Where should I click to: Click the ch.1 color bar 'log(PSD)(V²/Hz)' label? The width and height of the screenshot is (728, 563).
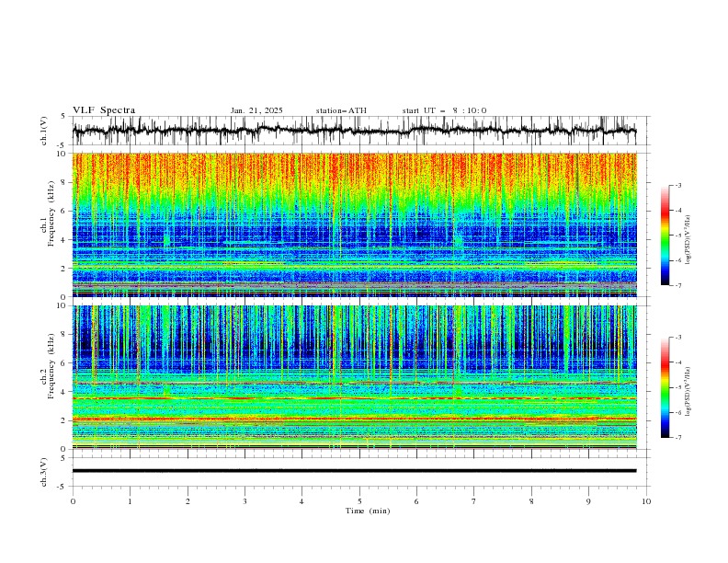click(x=688, y=240)
